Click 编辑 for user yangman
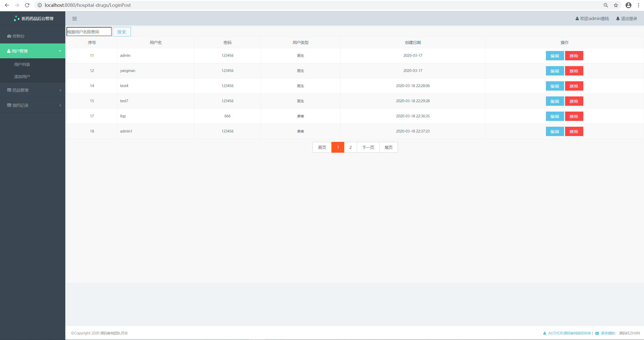This screenshot has width=644, height=340. 554,71
